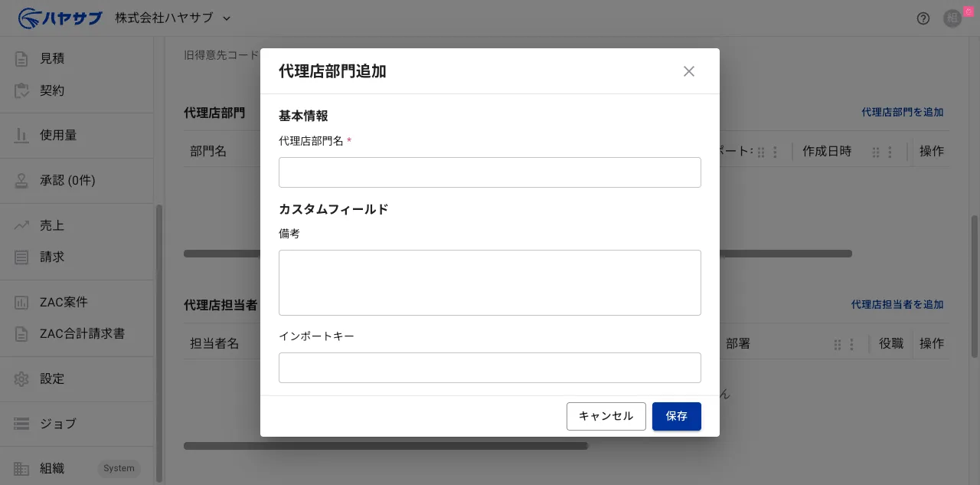Click the 担当者名 column header
Viewport: 980px width, 485px height.
click(214, 344)
